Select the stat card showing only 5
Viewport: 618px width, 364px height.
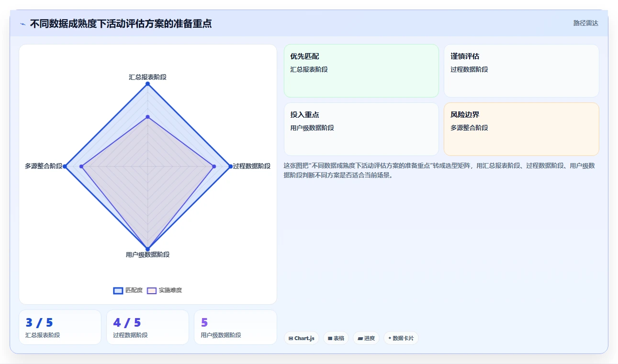point(235,327)
